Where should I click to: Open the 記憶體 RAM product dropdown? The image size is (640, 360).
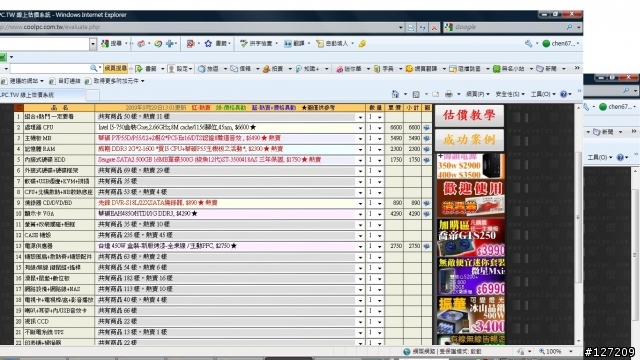tap(360, 149)
